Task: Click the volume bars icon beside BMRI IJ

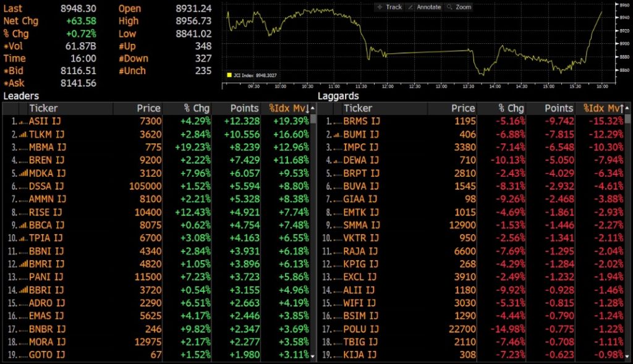Action: pyautogui.click(x=23, y=264)
